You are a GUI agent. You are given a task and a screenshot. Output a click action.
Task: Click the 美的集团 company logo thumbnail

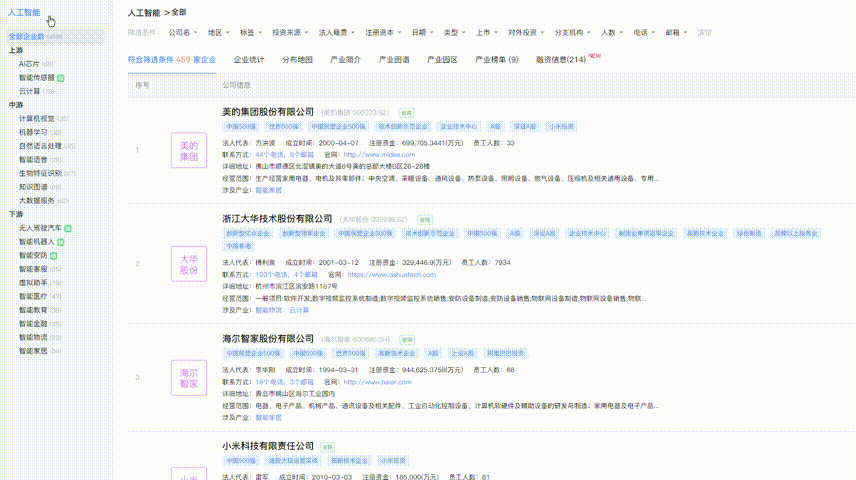(189, 153)
